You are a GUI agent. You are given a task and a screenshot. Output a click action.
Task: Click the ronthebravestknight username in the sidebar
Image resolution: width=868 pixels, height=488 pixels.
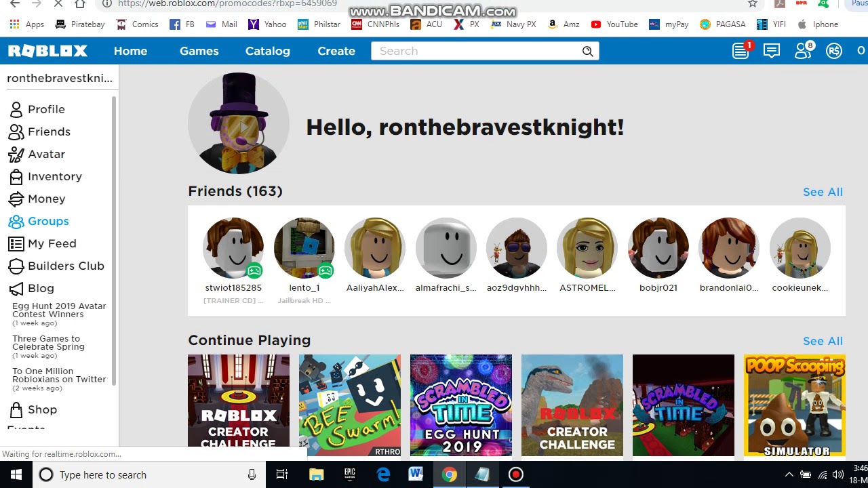click(60, 78)
